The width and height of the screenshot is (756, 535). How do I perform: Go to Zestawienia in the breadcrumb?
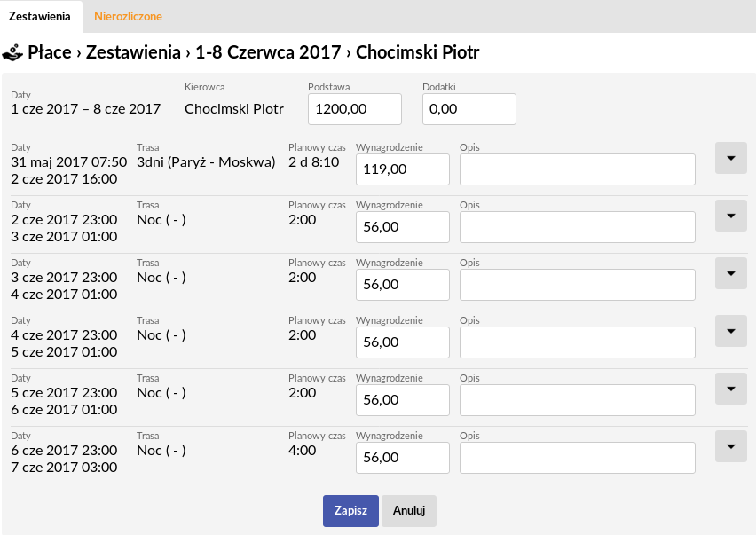(x=133, y=52)
